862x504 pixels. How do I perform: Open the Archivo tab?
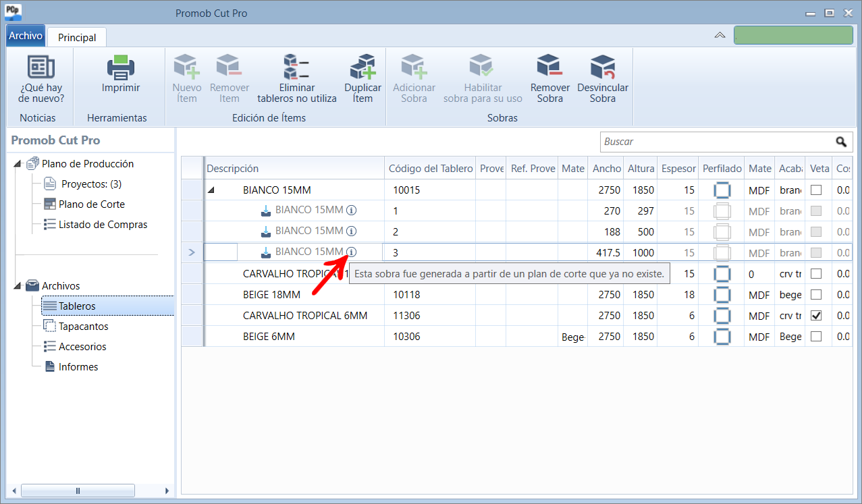point(26,36)
